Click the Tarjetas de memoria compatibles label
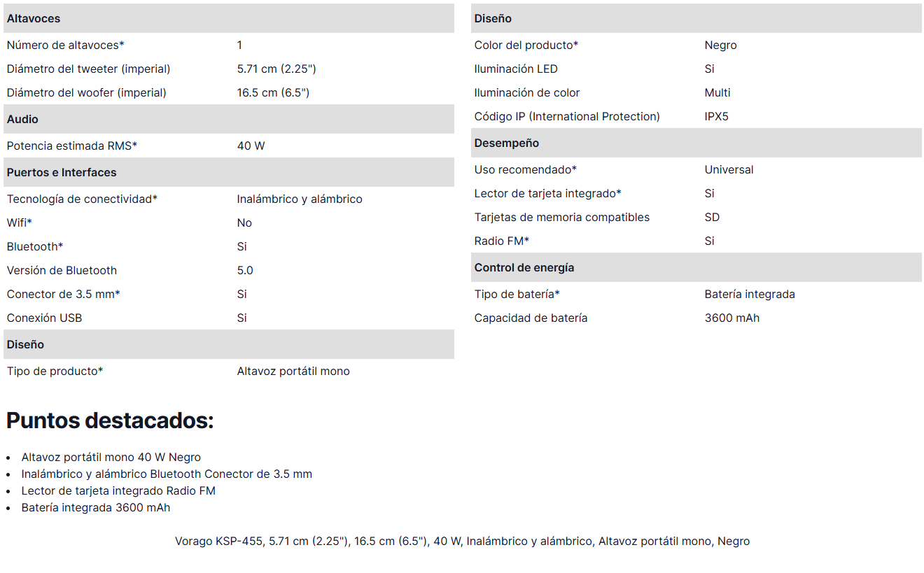 point(561,218)
